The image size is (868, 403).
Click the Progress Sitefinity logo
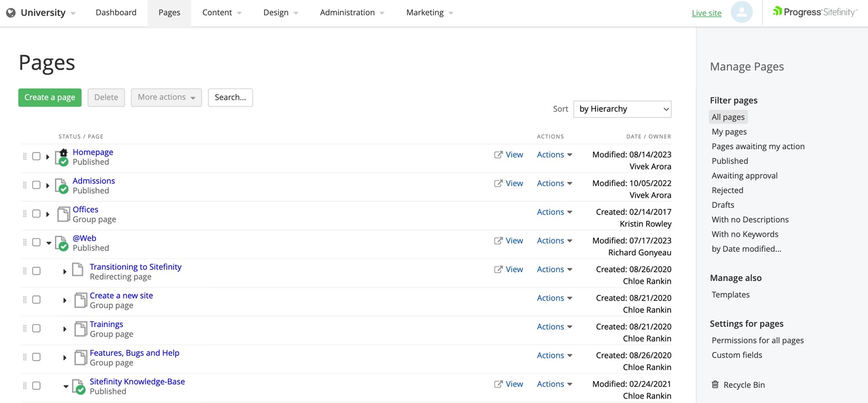[x=814, y=12]
